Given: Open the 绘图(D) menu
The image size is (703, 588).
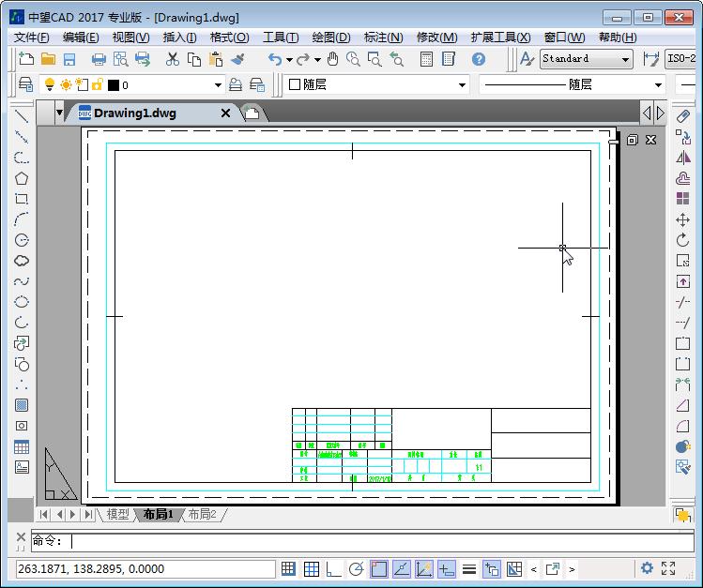Looking at the screenshot, I should (x=330, y=38).
